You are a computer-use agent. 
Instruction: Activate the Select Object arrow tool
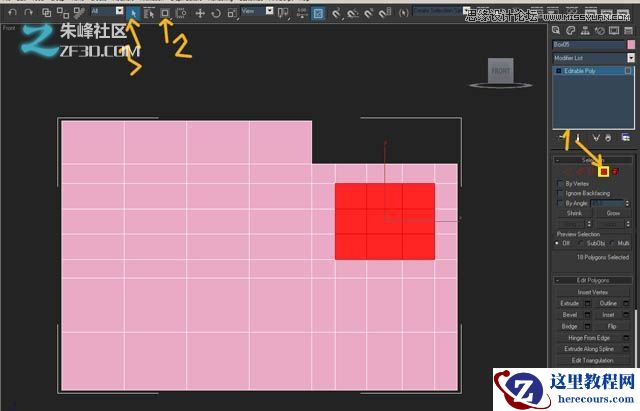(x=133, y=13)
